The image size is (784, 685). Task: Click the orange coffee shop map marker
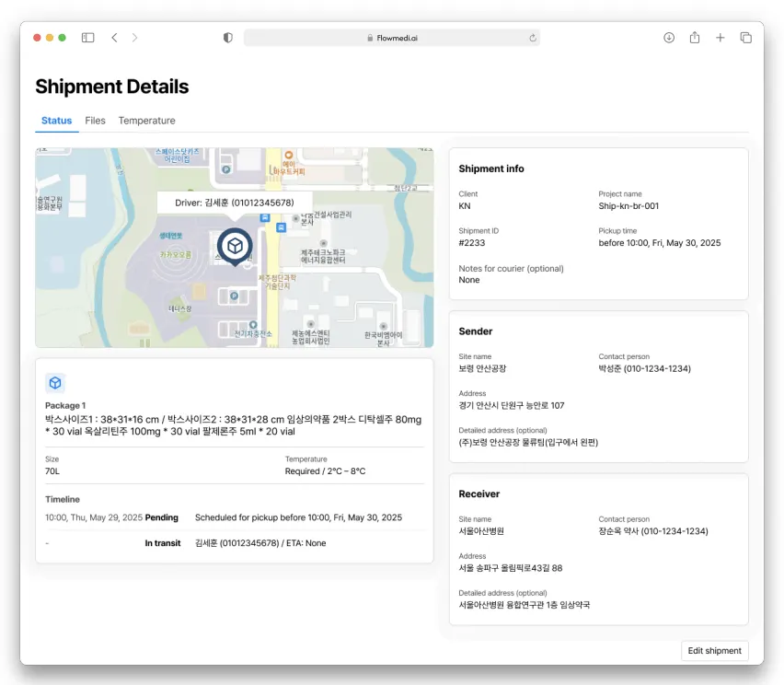288,157
